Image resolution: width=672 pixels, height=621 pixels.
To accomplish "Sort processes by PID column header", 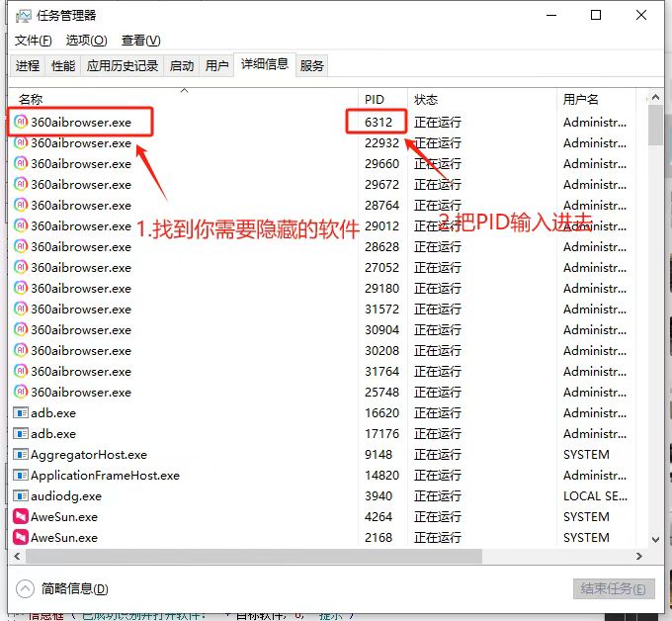I will (375, 100).
